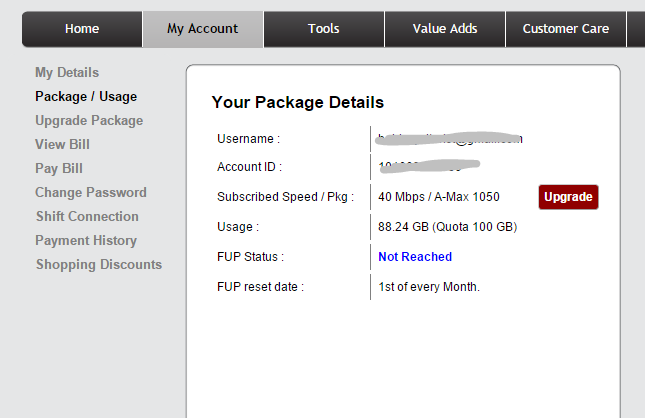Open the Customer Care tab
Screen dimensions: 645x418
click(x=565, y=29)
